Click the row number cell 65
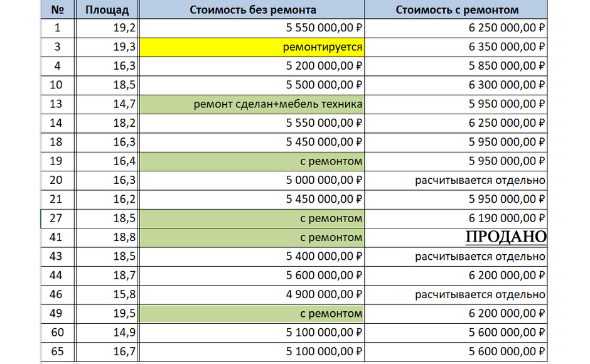 pos(57,351)
